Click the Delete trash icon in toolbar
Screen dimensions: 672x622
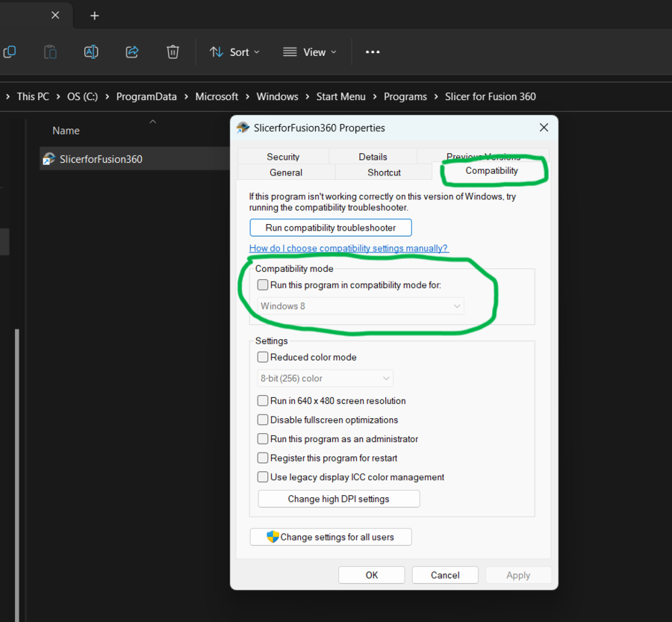(x=172, y=52)
